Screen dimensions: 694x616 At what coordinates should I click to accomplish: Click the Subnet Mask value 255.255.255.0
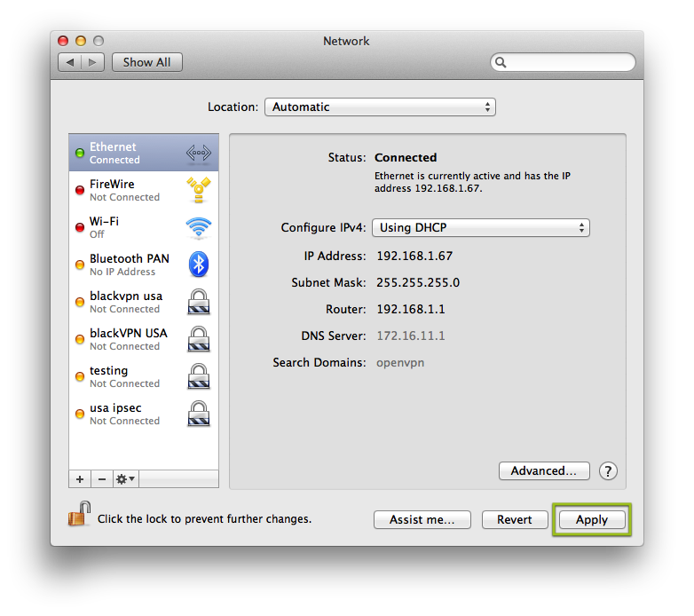click(x=418, y=283)
